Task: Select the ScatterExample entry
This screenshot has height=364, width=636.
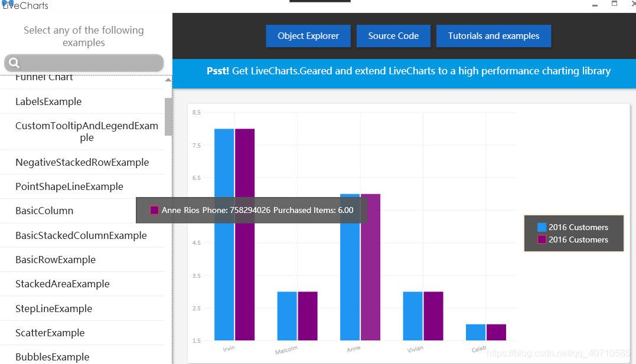Action: tap(53, 332)
